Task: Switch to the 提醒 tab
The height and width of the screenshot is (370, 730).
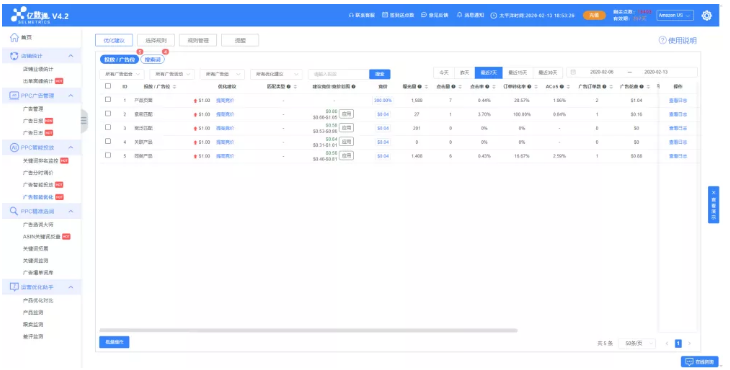Action: tap(240, 40)
